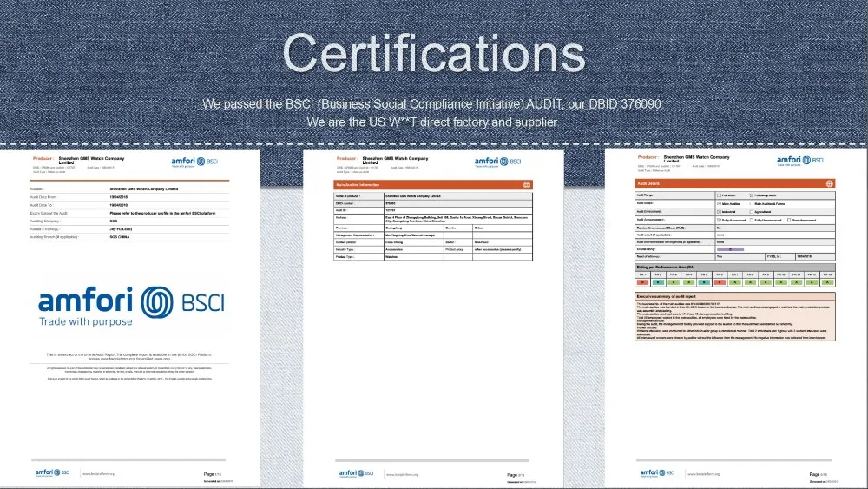Screen dimensions: 868x489
Task: Click the amfori BSCI header logo on the left document
Action: coord(194,162)
